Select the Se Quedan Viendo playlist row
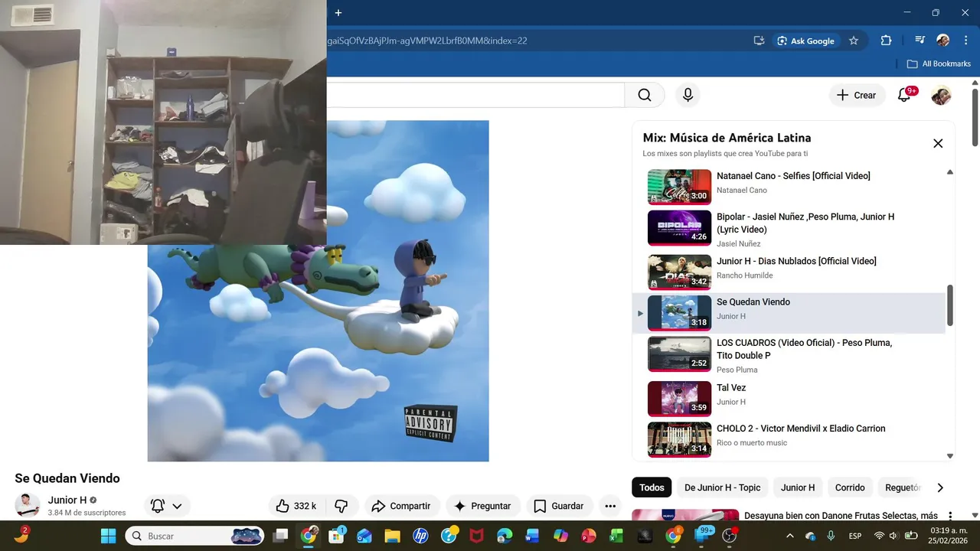This screenshot has width=980, height=551. point(789,313)
